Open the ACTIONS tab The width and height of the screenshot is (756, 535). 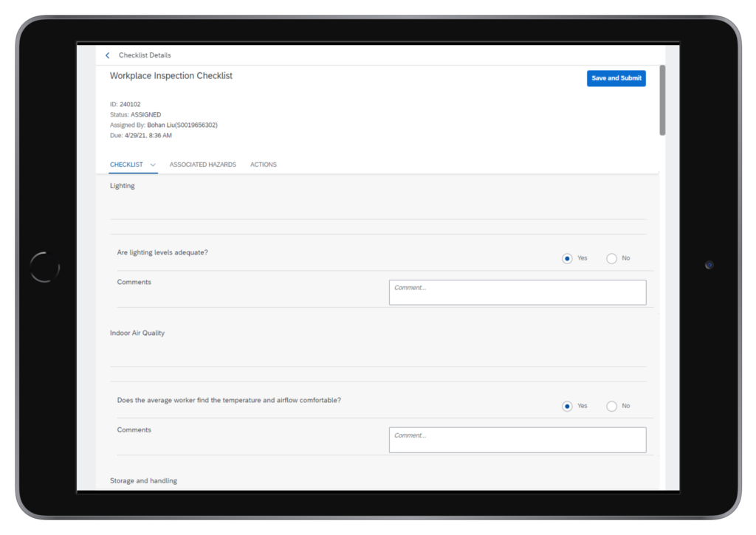coord(263,165)
